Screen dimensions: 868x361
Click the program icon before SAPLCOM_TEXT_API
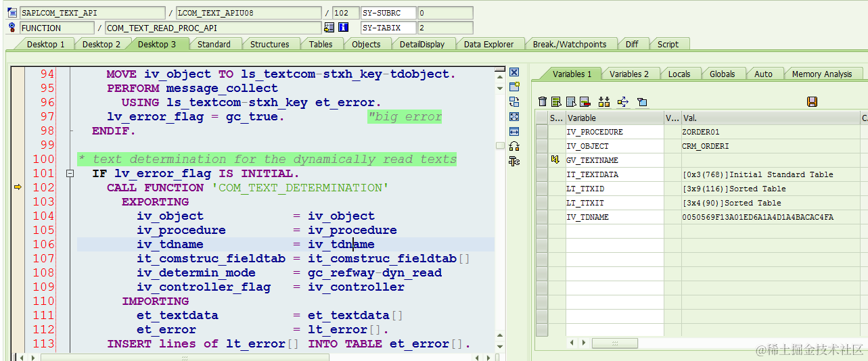coord(12,13)
